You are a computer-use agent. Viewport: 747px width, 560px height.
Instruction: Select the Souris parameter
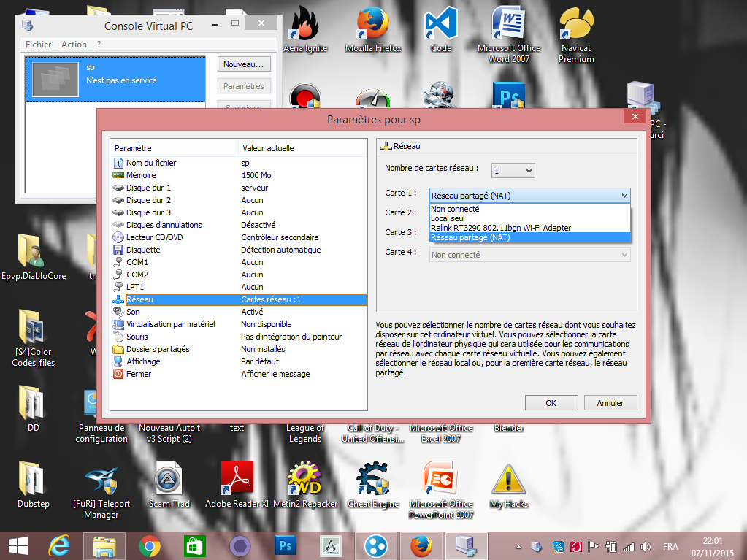click(x=238, y=337)
